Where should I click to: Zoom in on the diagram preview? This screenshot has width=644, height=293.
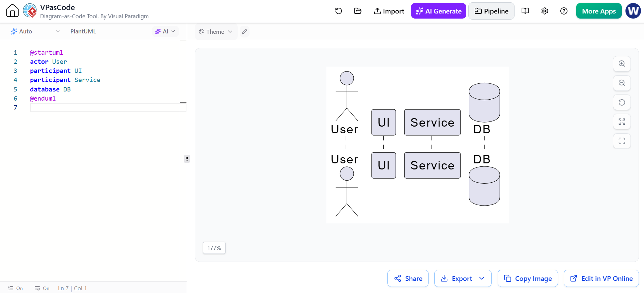click(622, 64)
